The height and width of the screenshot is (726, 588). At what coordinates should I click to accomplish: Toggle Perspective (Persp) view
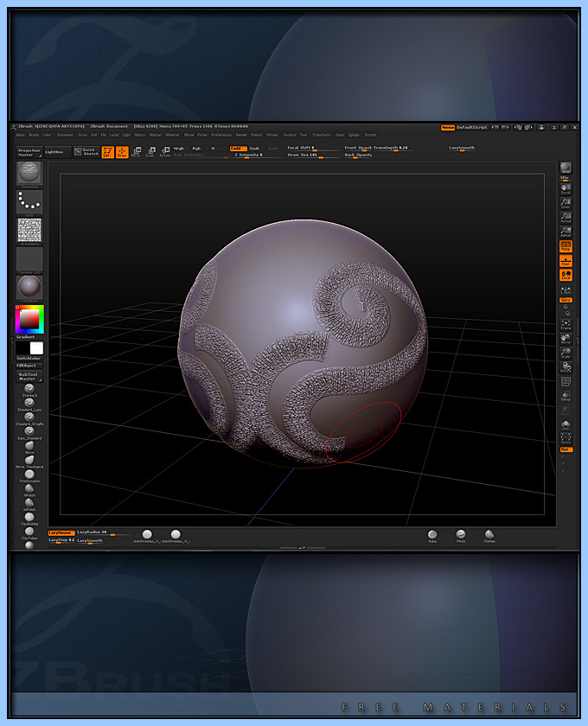point(566,246)
